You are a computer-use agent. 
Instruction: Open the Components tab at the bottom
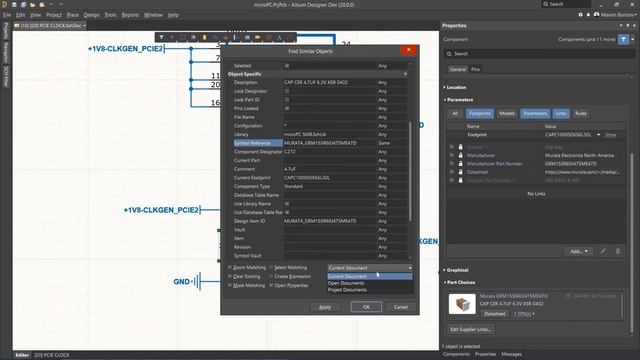click(456, 354)
